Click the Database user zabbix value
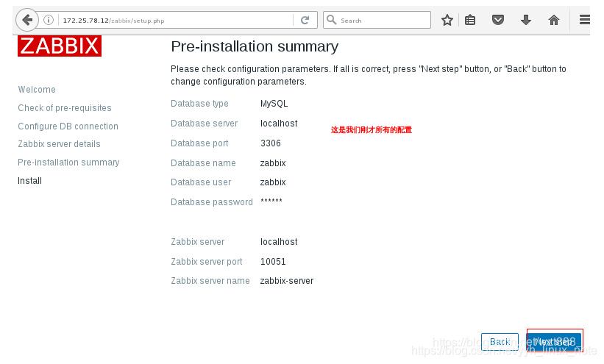The width and height of the screenshot is (604, 364). 273,182
